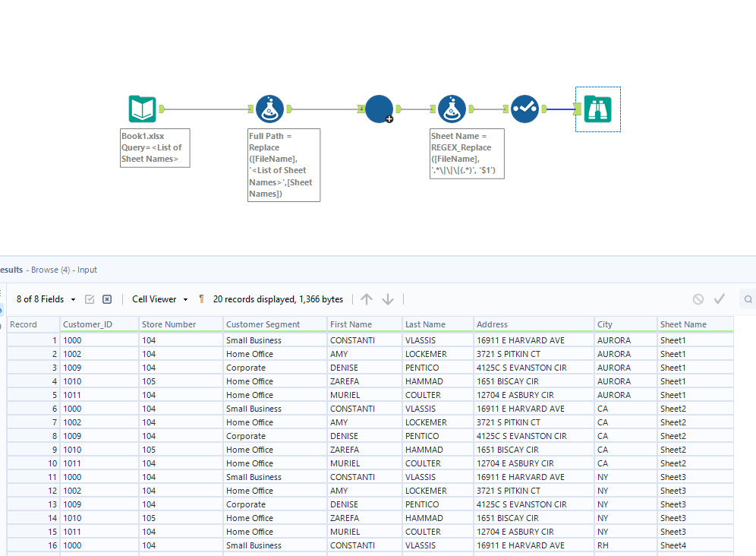Click the expand plus badge on macro tool
Viewport: 756px width, 556px height.
click(389, 118)
